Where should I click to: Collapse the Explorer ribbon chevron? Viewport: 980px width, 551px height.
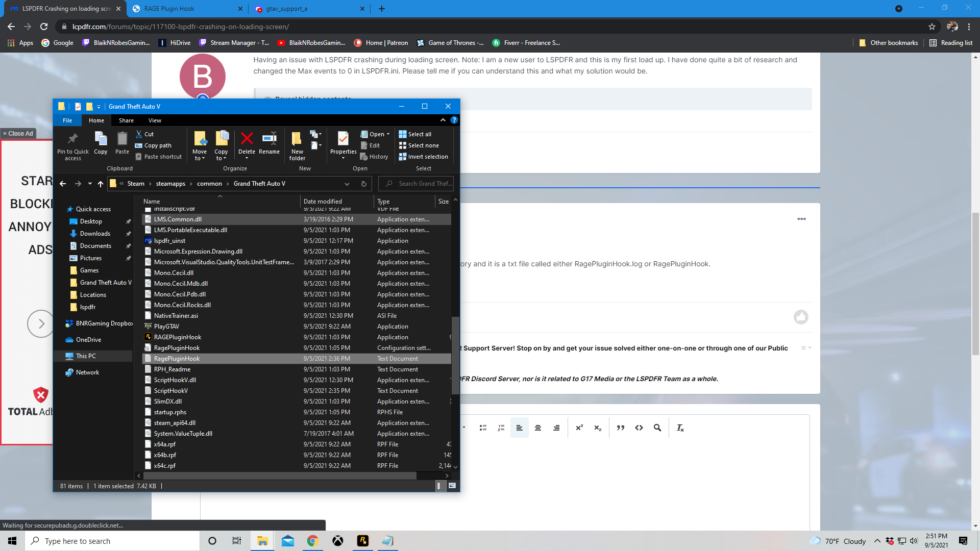pos(443,120)
